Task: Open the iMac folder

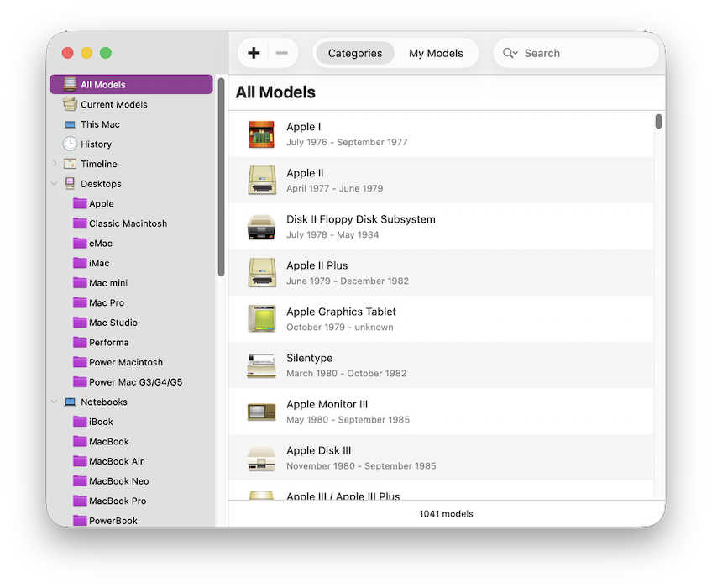Action: coord(91,263)
